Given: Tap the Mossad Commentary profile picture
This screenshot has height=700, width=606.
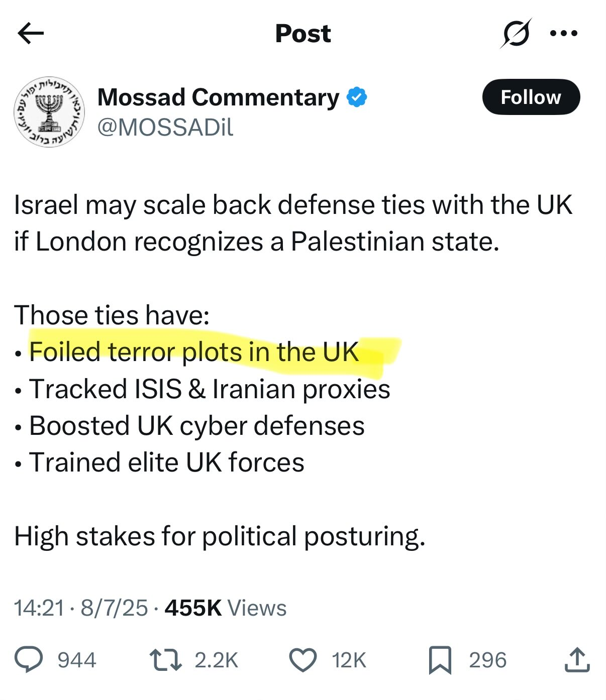Looking at the screenshot, I should 49,112.
